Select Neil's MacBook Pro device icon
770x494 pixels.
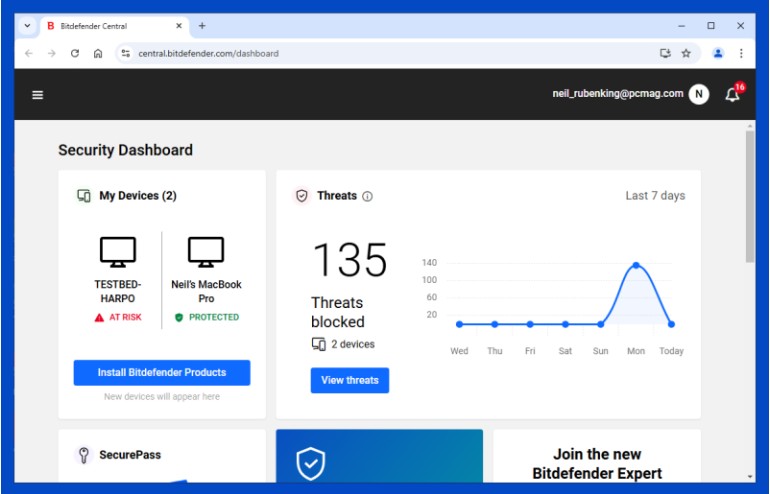[x=206, y=252]
